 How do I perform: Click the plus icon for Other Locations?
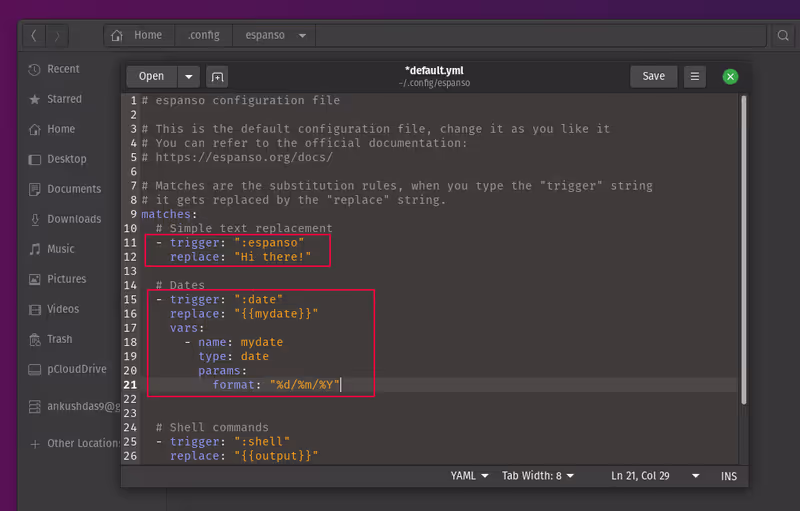[x=34, y=444]
